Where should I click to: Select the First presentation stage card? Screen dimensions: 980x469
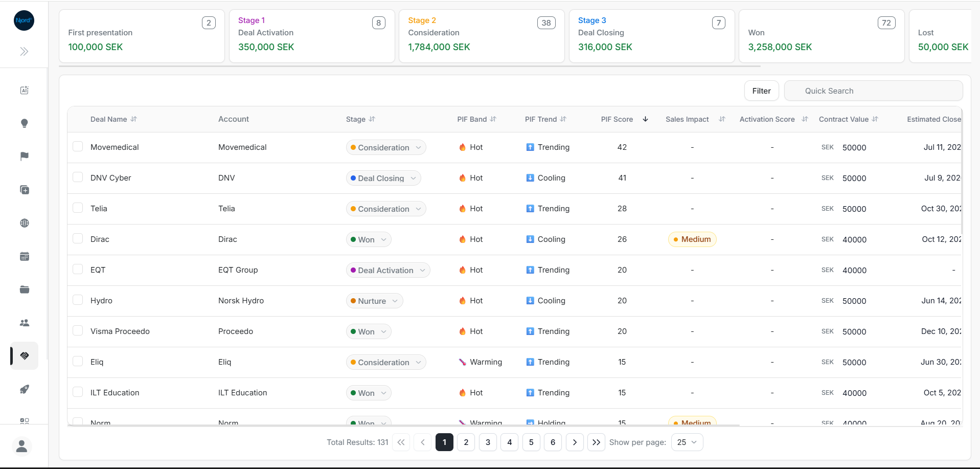142,36
